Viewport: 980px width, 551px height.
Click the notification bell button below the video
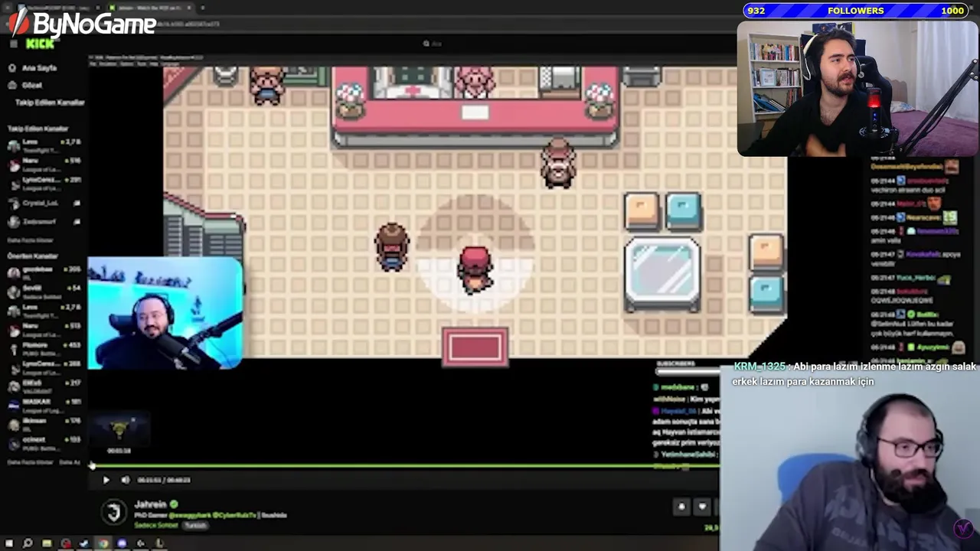coord(681,506)
